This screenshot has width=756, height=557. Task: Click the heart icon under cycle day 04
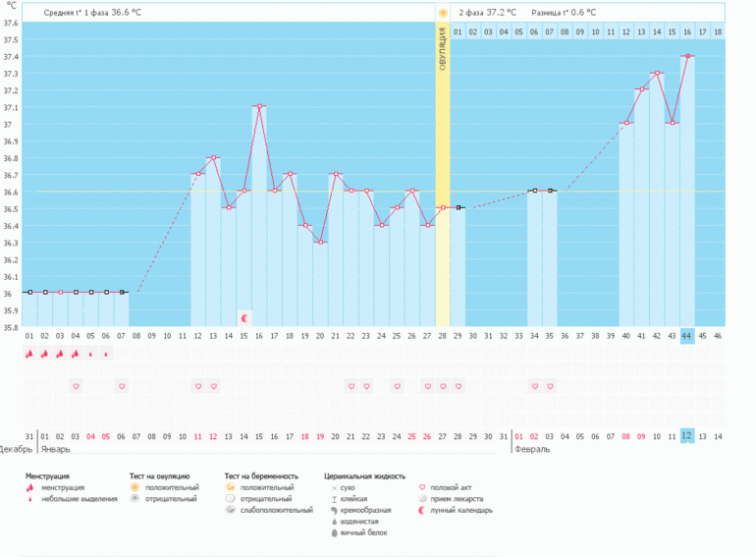click(76, 386)
